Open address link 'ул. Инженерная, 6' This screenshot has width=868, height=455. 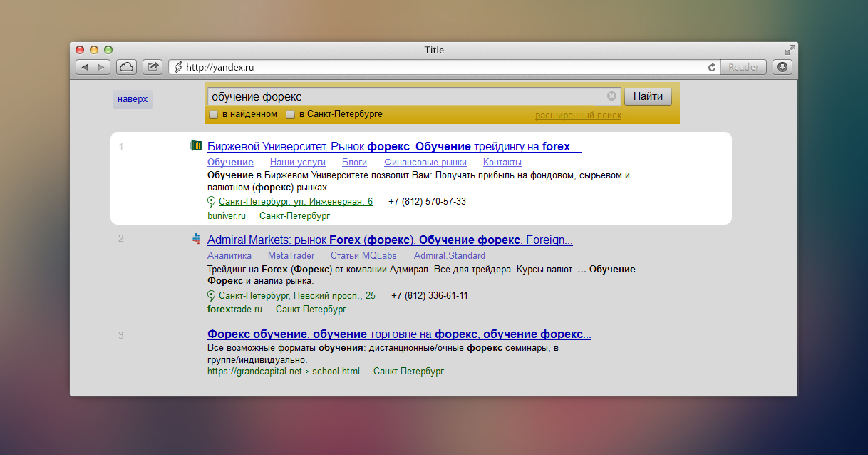point(296,202)
